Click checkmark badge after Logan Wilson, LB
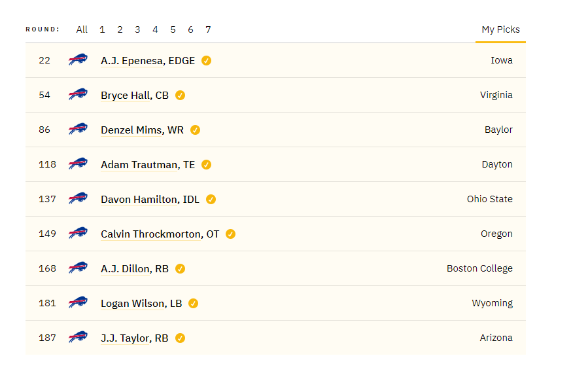The width and height of the screenshot is (588, 375). (193, 303)
